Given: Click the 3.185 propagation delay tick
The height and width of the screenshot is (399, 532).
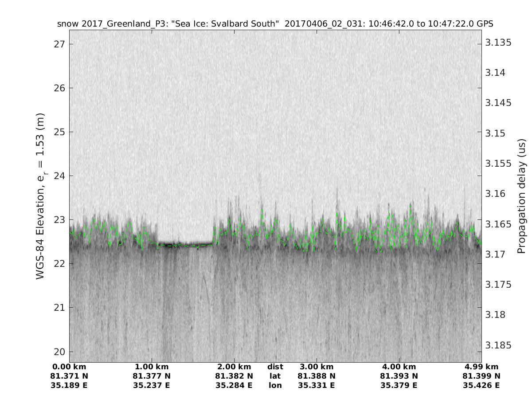Looking at the screenshot, I should coord(498,345).
